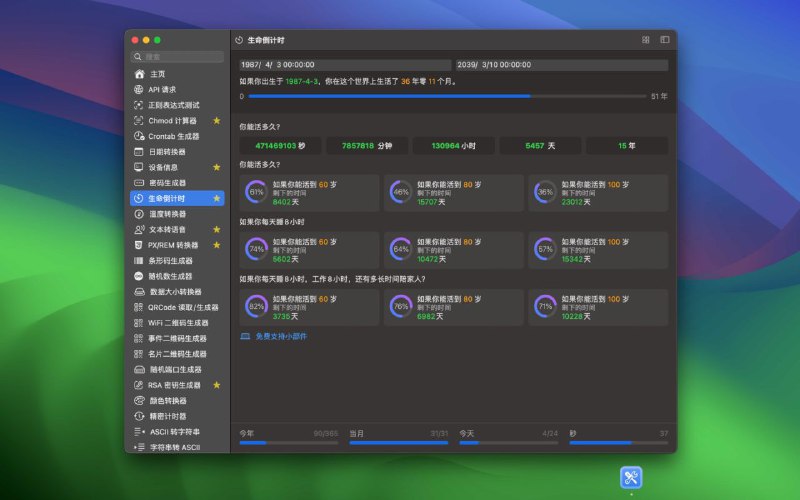Click the 今天 4/24 progress bar
Image resolution: width=800 pixels, height=500 pixels.
pos(509,443)
